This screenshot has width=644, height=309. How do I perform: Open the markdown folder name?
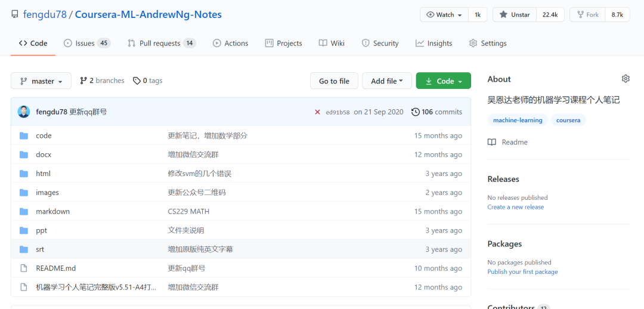[52, 211]
